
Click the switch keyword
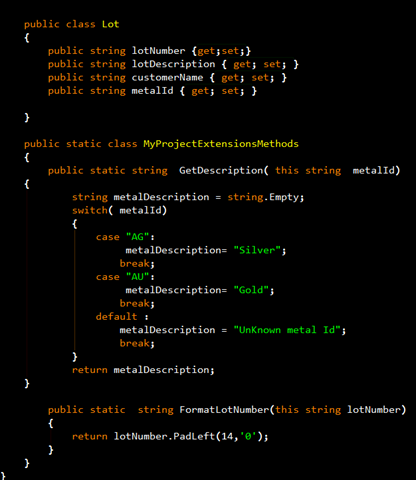coord(90,210)
